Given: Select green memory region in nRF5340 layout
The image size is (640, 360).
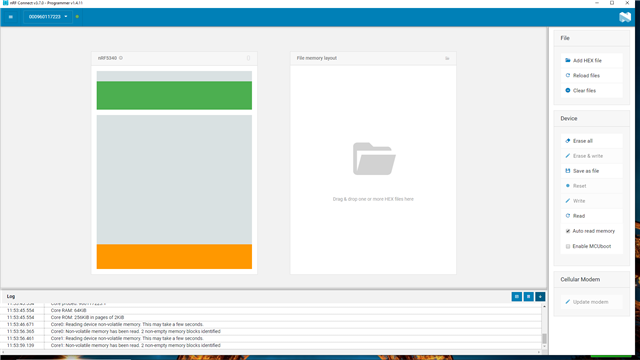Looking at the screenshot, I should tap(174, 96).
